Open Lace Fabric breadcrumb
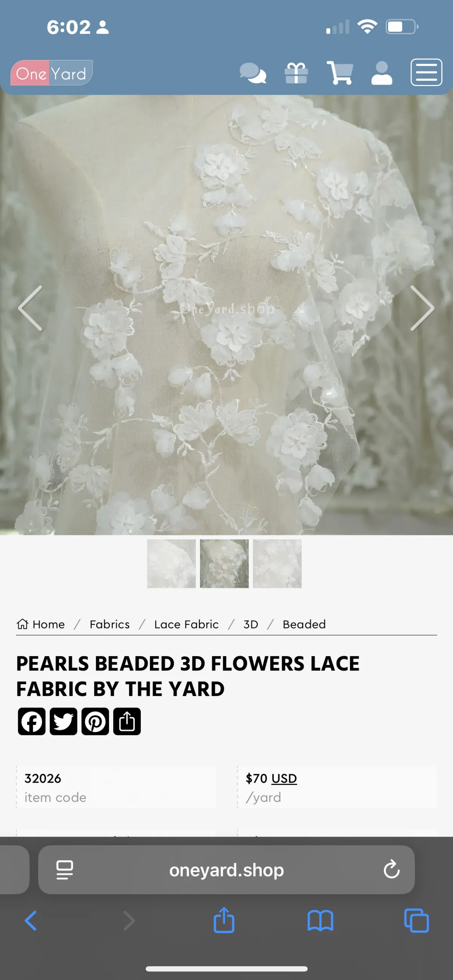 coord(186,624)
